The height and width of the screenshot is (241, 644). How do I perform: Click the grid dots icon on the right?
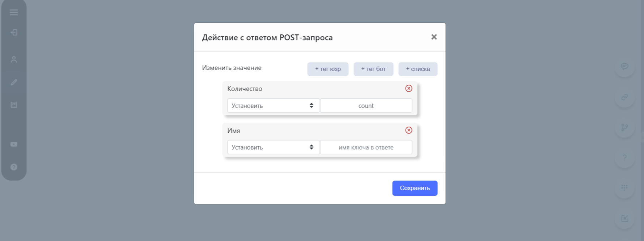point(624,188)
